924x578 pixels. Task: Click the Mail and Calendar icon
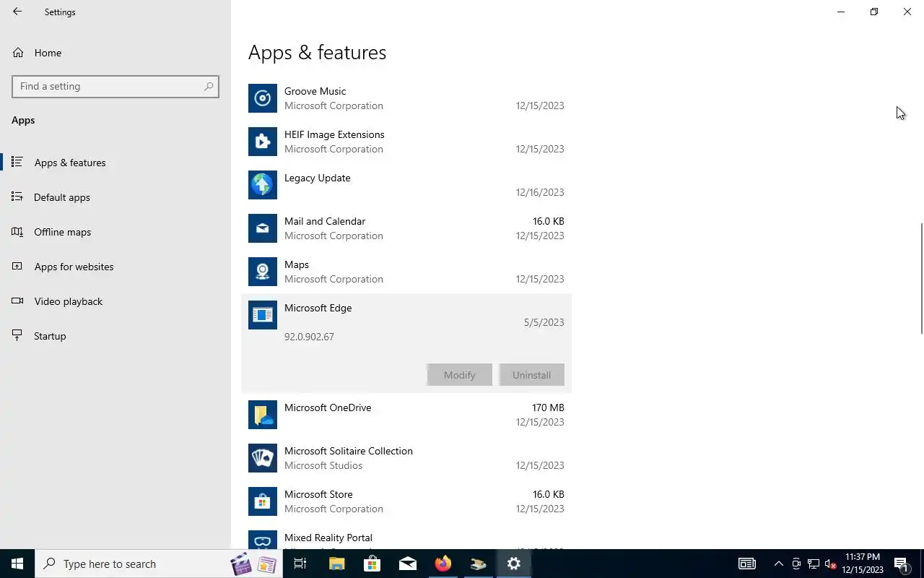[263, 228]
